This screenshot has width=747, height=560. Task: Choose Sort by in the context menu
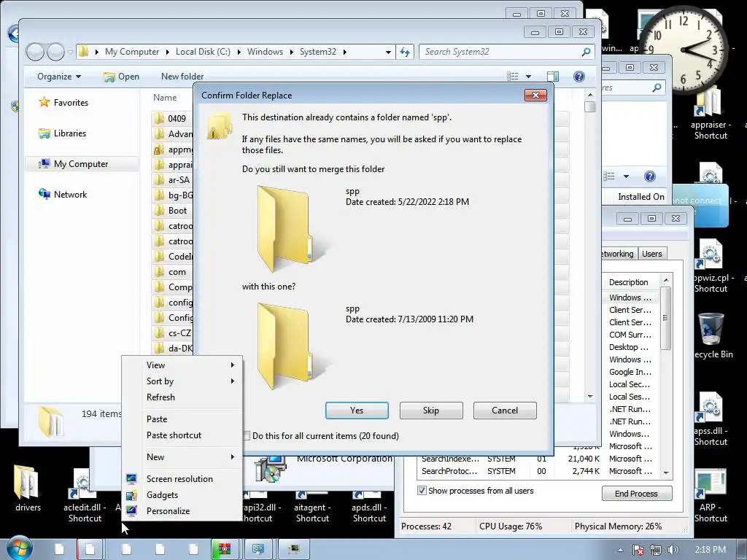click(183, 381)
